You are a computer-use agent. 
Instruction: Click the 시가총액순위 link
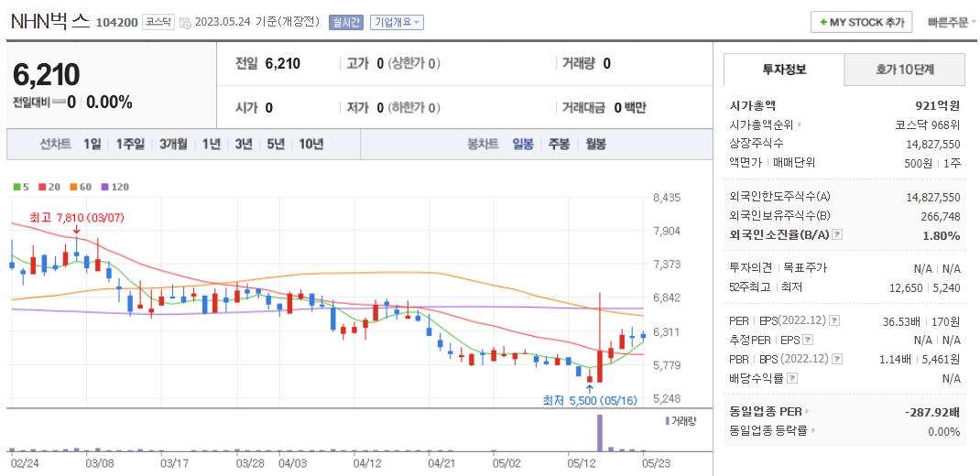tap(765, 124)
